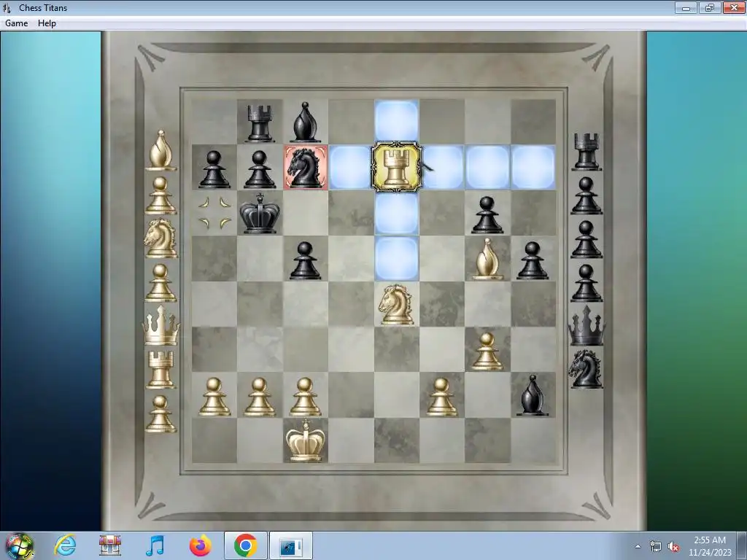The width and height of the screenshot is (747, 560).
Task: Click the black pawn on b7
Action: [x=260, y=169]
